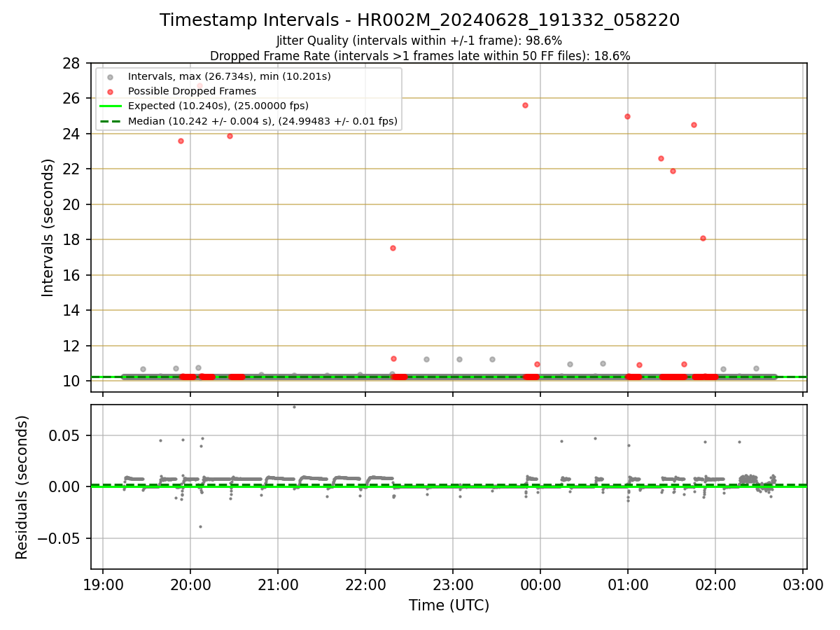
Task: Click the legend entry 'Possible Dropped Frames'
Action: (x=192, y=91)
